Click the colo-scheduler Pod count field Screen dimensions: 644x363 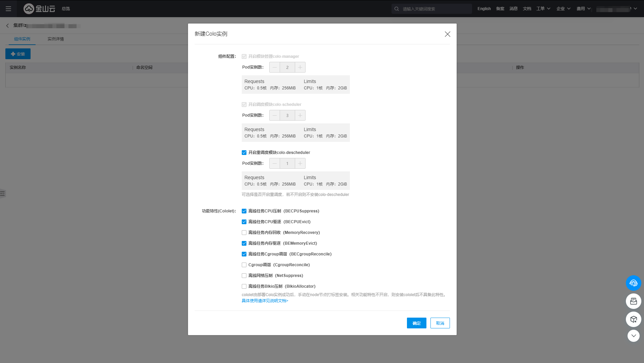pyautogui.click(x=287, y=115)
